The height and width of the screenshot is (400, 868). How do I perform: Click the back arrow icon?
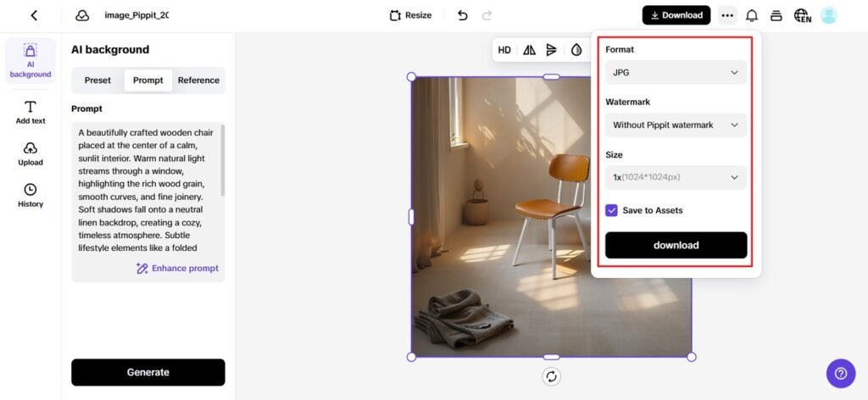coord(34,15)
